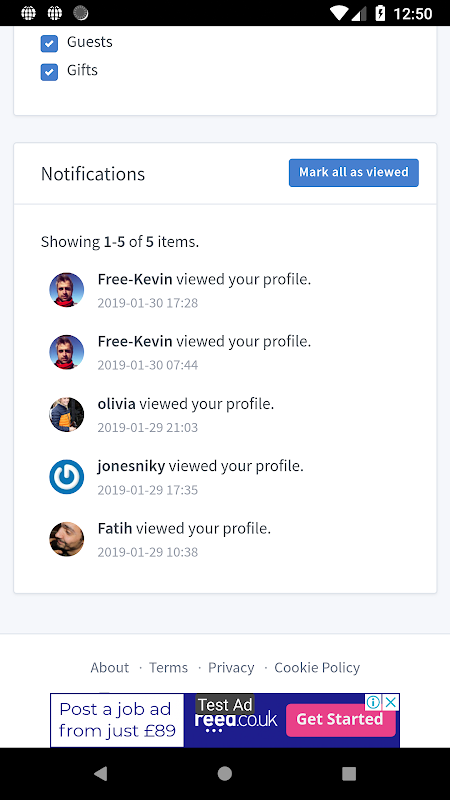Open the Fatih username link
Screen dimensions: 450x800
click(x=115, y=528)
